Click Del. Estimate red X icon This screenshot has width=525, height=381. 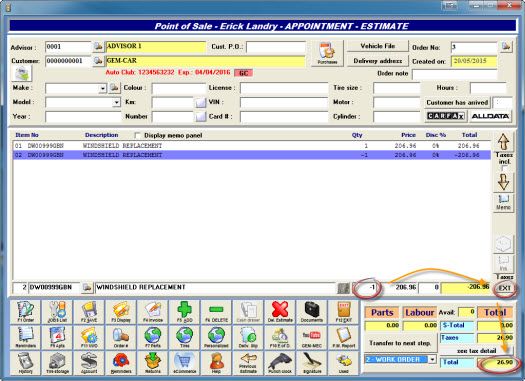pyautogui.click(x=280, y=312)
